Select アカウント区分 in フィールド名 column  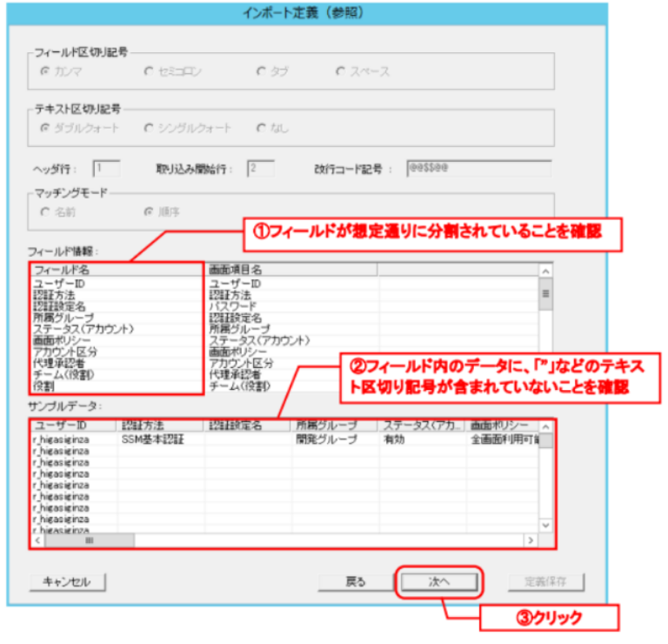pyautogui.click(x=65, y=352)
